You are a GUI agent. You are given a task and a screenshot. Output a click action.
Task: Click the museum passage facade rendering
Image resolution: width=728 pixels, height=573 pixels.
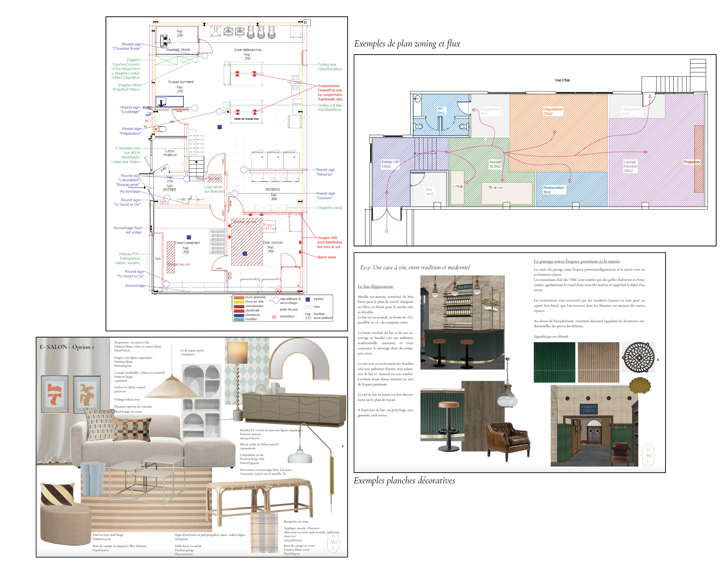[x=594, y=425]
